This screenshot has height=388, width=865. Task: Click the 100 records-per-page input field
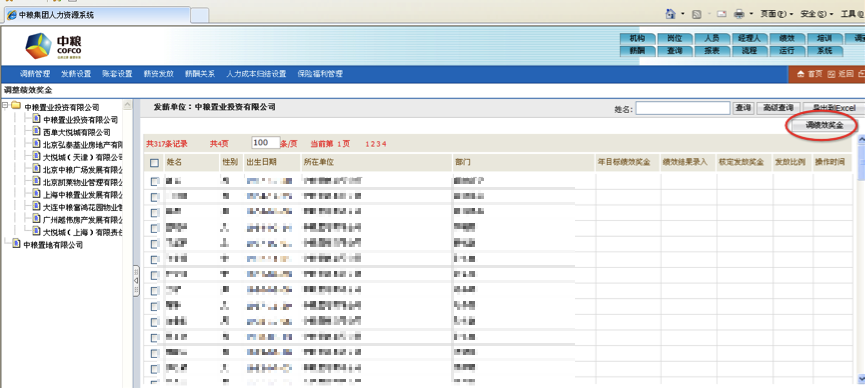[265, 143]
